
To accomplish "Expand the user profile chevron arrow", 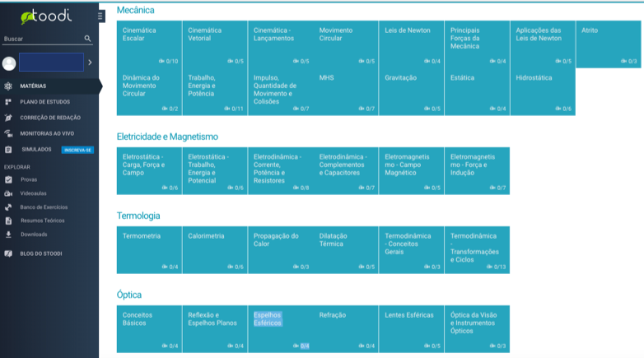I will click(90, 63).
